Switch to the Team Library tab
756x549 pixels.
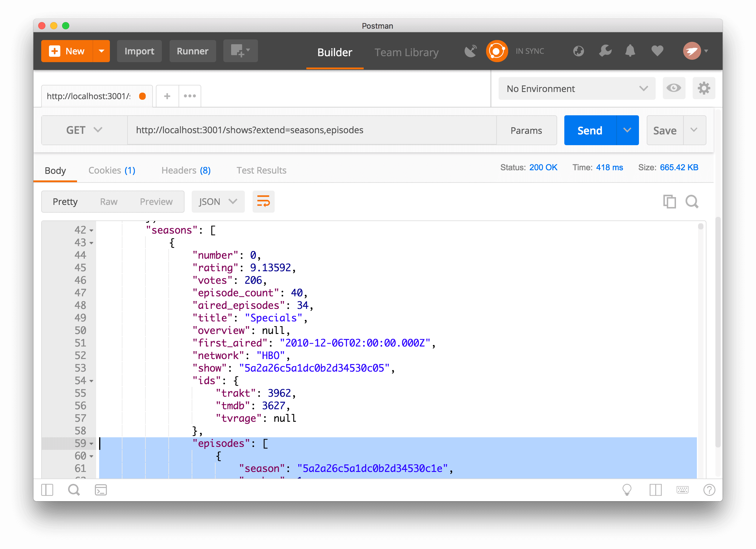(406, 52)
